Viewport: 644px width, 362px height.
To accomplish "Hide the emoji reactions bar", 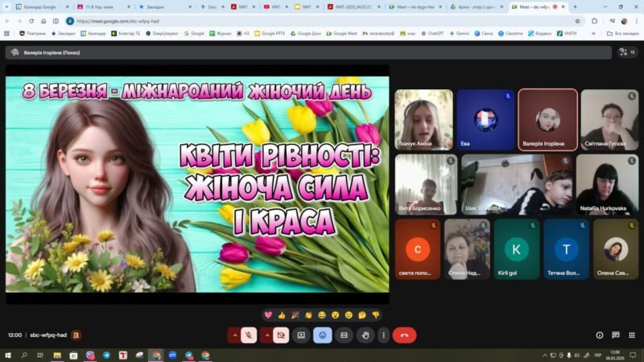I will click(x=323, y=335).
